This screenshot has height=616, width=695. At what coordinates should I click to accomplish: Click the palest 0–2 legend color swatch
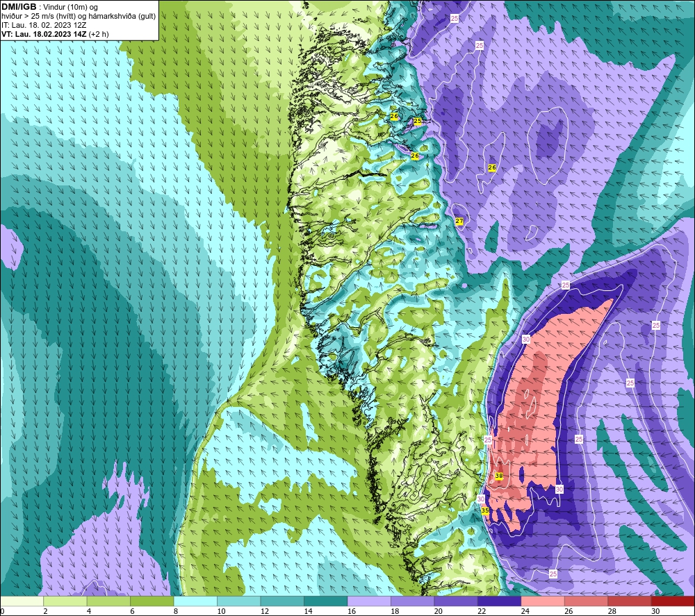[x=22, y=601]
